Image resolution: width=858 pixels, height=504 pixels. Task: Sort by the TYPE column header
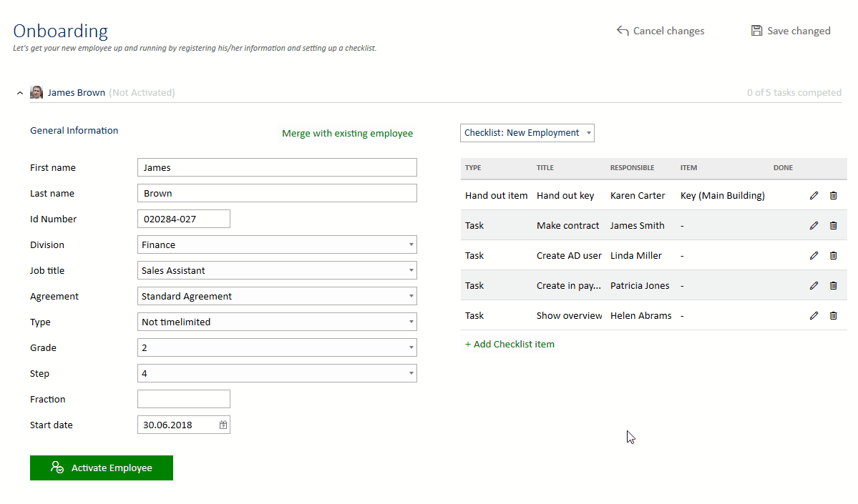[x=473, y=168]
